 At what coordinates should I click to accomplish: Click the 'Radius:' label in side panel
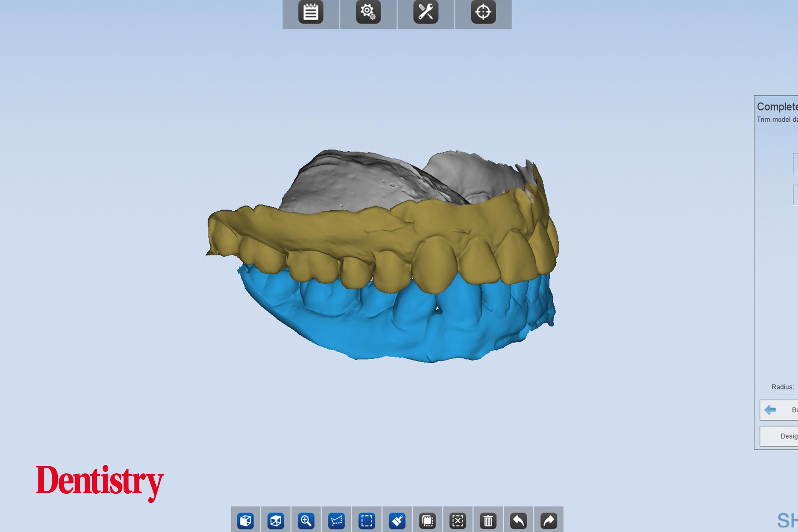click(782, 387)
